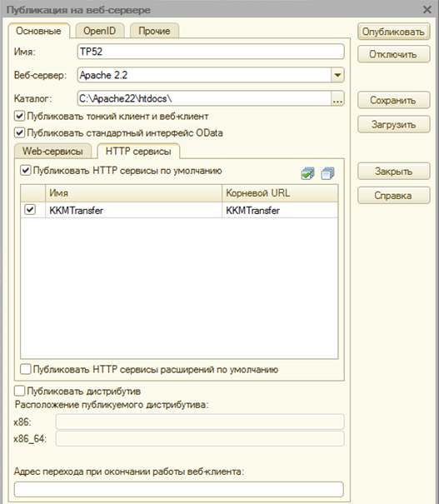The height and width of the screenshot is (504, 439).
Task: Click the Сохранить button
Action: click(394, 100)
